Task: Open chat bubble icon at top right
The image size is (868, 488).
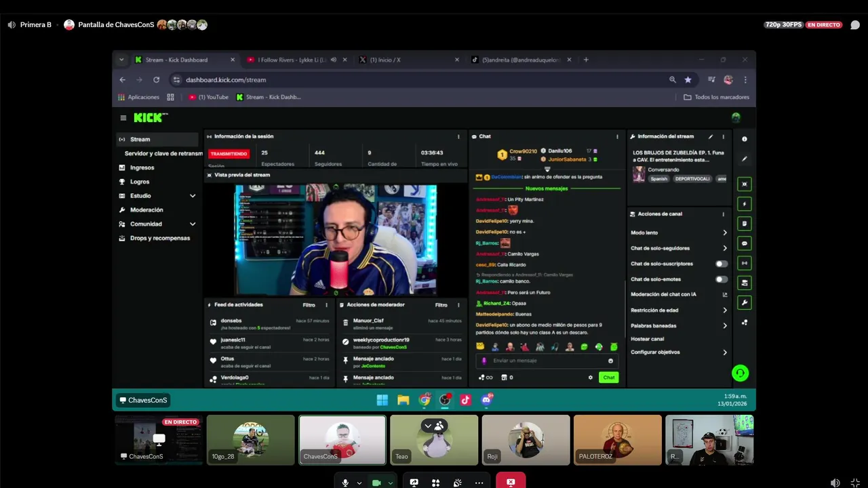Action: (855, 25)
